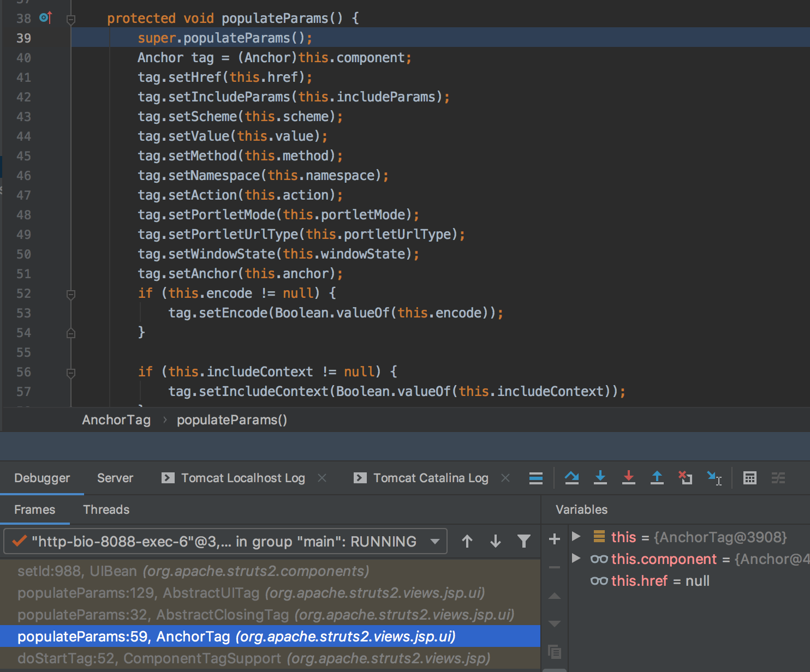Click line number 52 in the gutter
The width and height of the screenshot is (810, 672).
(24, 293)
